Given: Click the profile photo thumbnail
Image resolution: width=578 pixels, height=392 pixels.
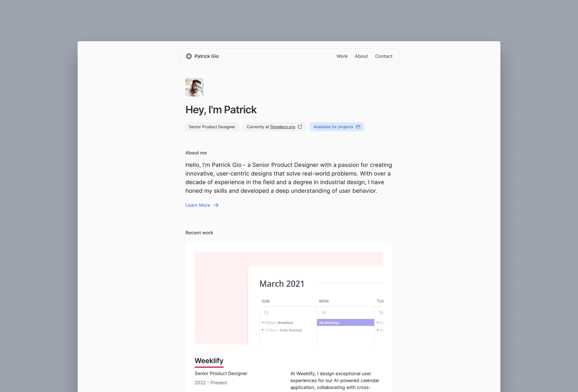Looking at the screenshot, I should click(x=194, y=87).
